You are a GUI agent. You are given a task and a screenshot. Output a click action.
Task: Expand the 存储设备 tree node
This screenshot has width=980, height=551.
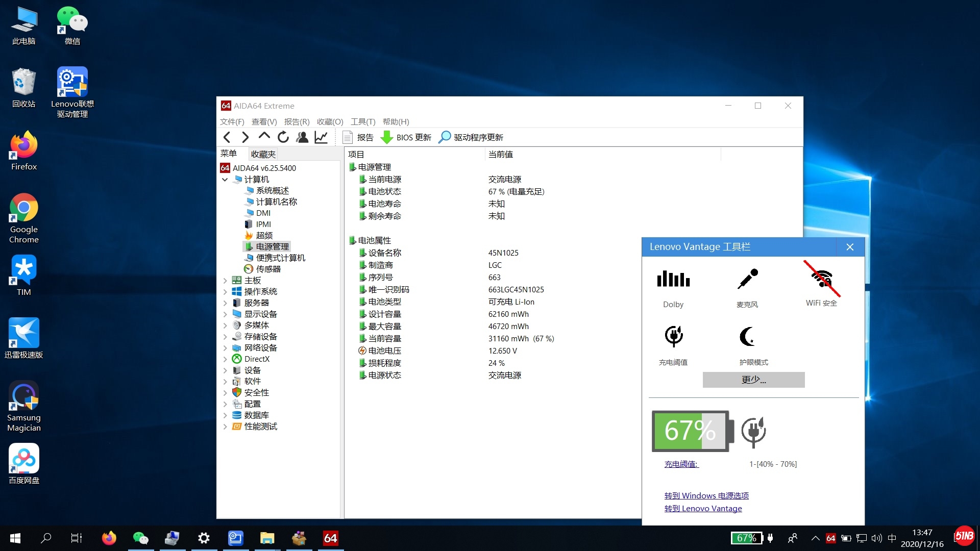coord(225,337)
